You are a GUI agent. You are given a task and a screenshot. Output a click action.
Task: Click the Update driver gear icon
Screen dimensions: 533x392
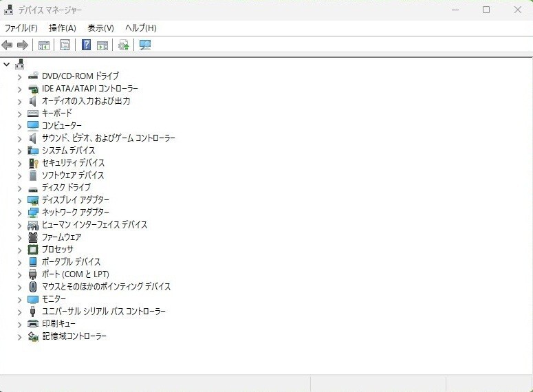tap(123, 45)
